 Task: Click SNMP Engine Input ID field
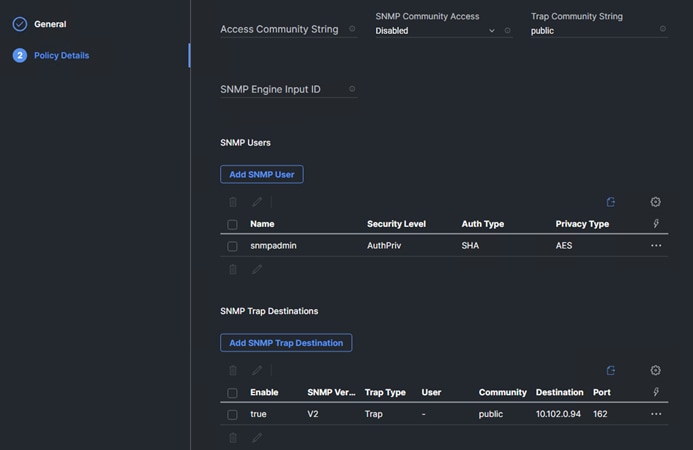pos(289,89)
